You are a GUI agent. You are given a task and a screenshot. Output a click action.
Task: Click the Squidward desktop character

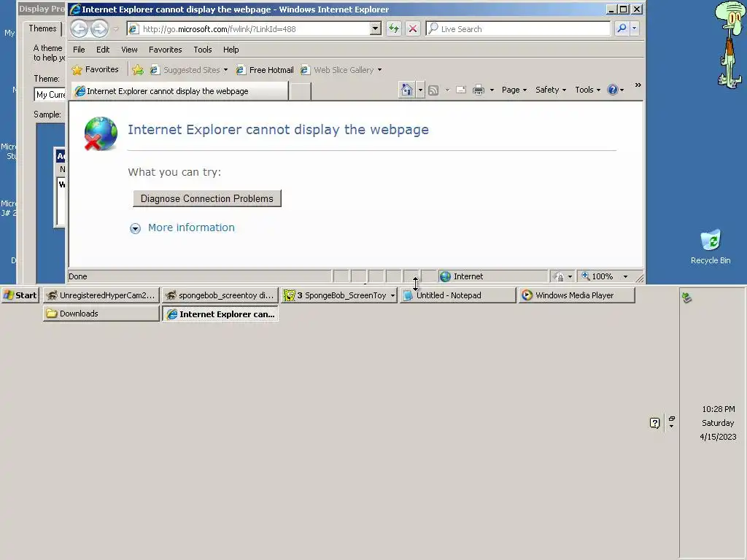point(730,44)
